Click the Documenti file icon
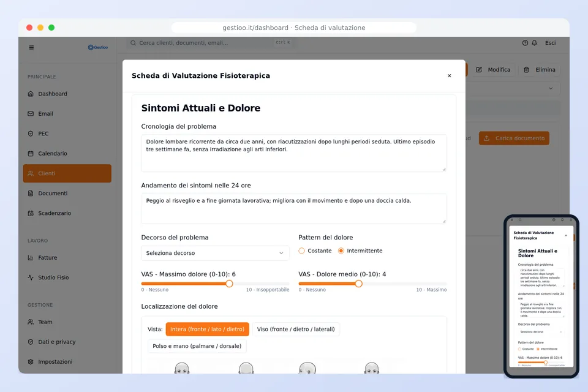Screen dimensions: 588x392 (x=31, y=193)
